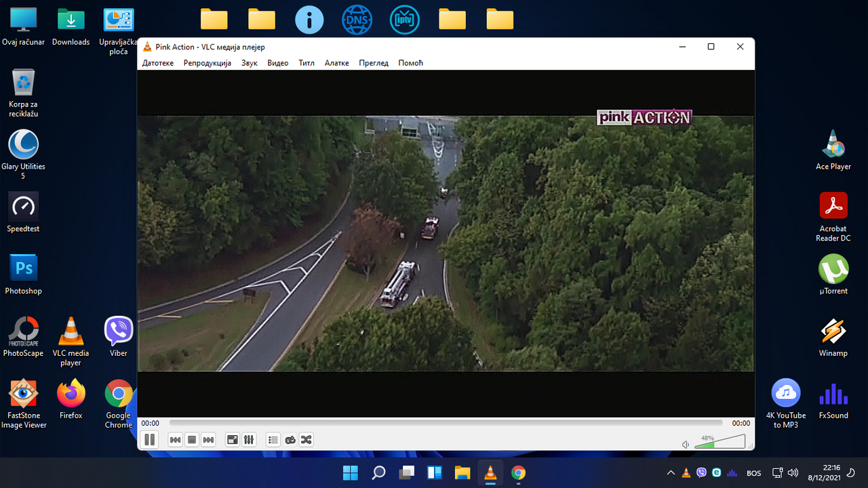The image size is (868, 488).
Task: Select the Speedtest desktop icon
Action: [x=24, y=212]
